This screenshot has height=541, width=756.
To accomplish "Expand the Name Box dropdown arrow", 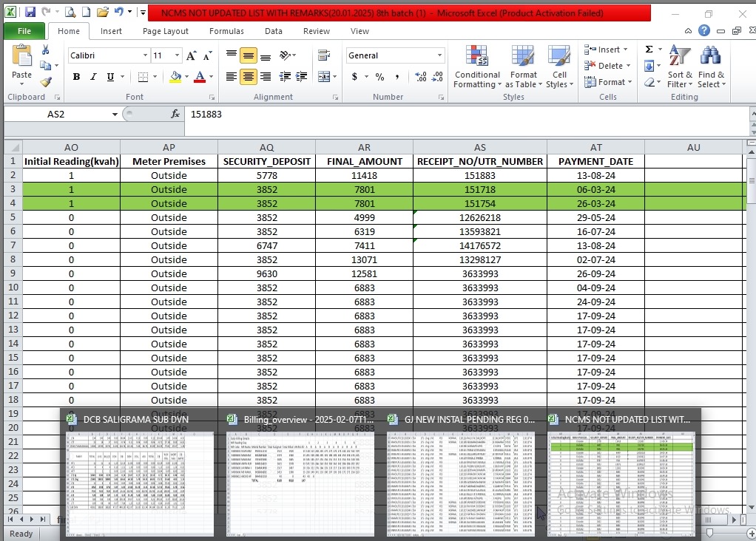I will [x=115, y=115].
